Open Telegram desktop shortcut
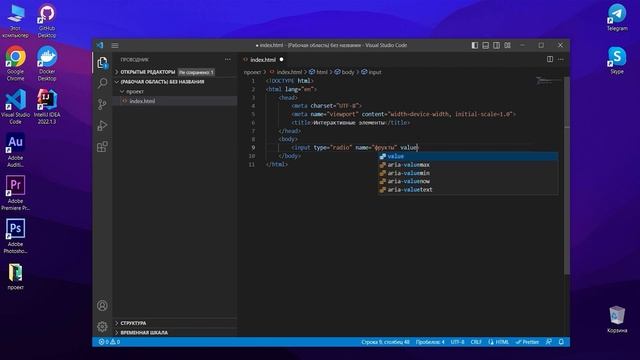 point(617,17)
